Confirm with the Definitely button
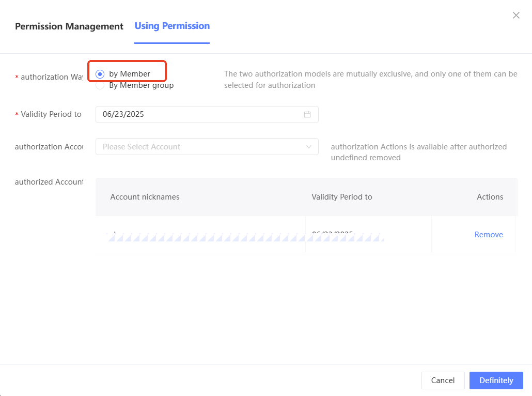The height and width of the screenshot is (396, 532). click(496, 380)
